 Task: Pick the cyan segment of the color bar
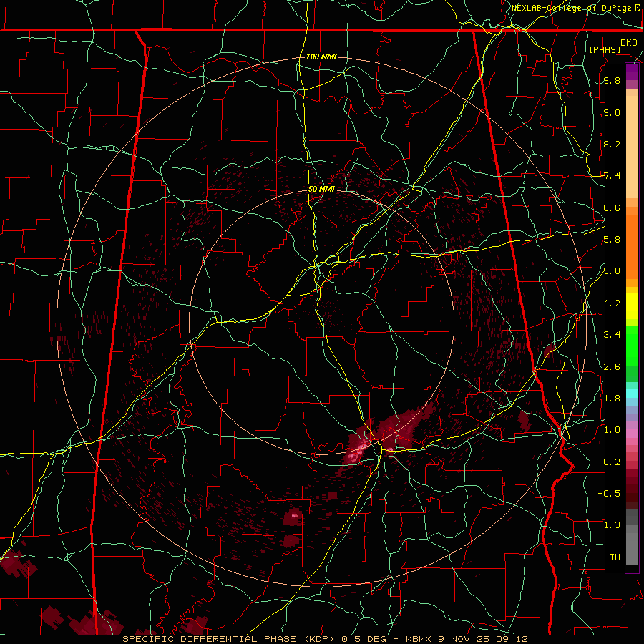[x=632, y=393]
